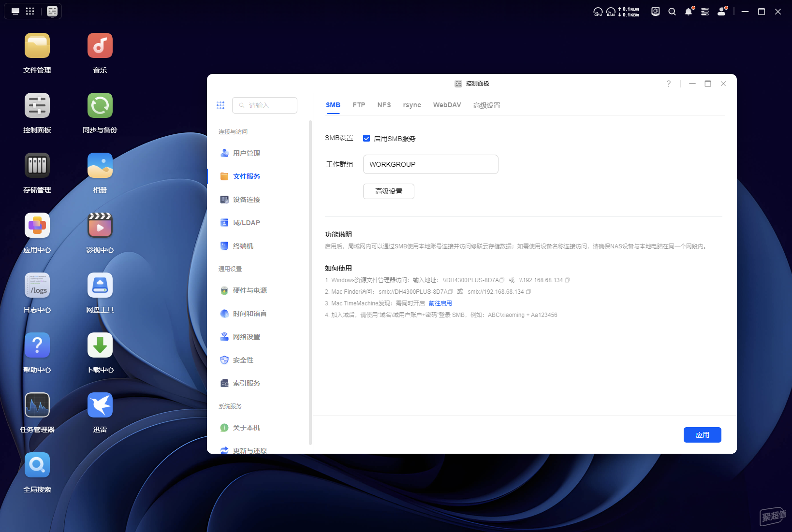Click the control panel sidebar scrollbar
The width and height of the screenshot is (792, 532).
coord(310,282)
